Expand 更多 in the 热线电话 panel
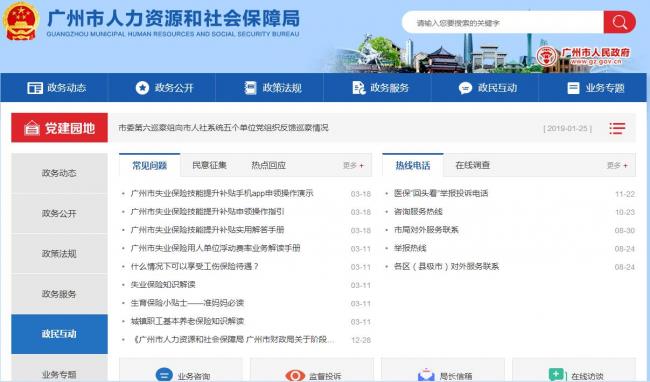 click(x=617, y=165)
